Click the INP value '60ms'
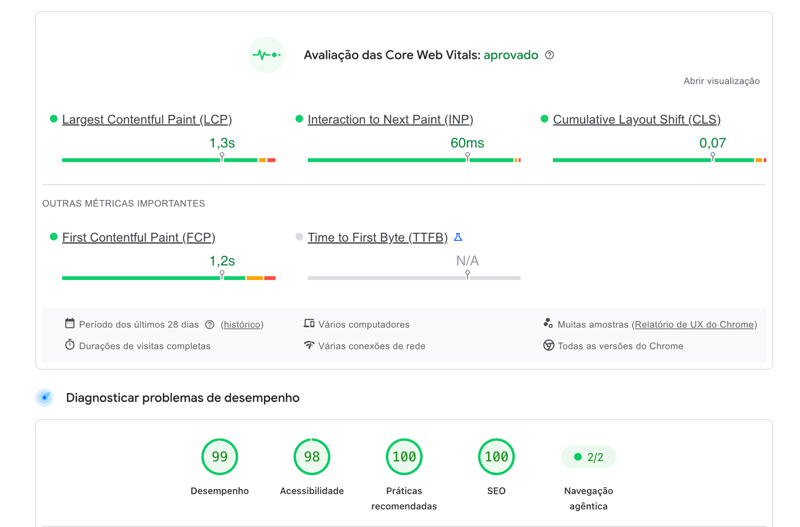The height and width of the screenshot is (527, 800). pyautogui.click(x=467, y=143)
